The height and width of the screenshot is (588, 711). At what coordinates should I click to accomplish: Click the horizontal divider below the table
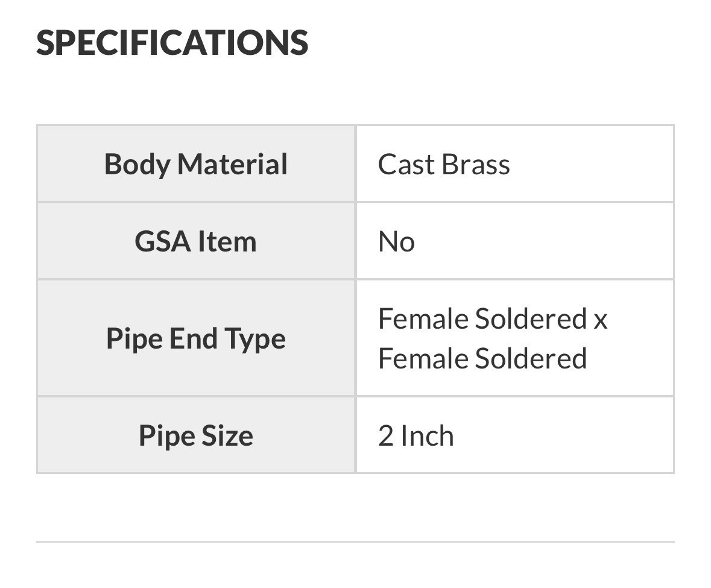[356, 542]
